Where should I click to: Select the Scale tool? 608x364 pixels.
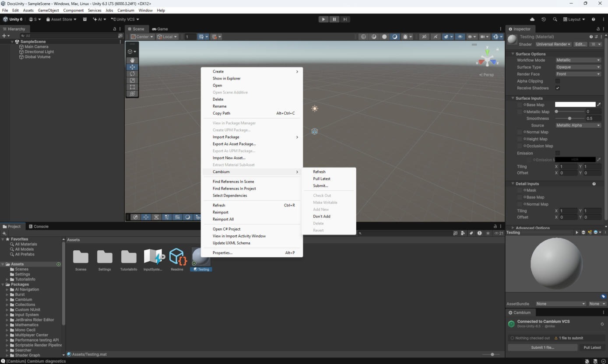tap(132, 80)
